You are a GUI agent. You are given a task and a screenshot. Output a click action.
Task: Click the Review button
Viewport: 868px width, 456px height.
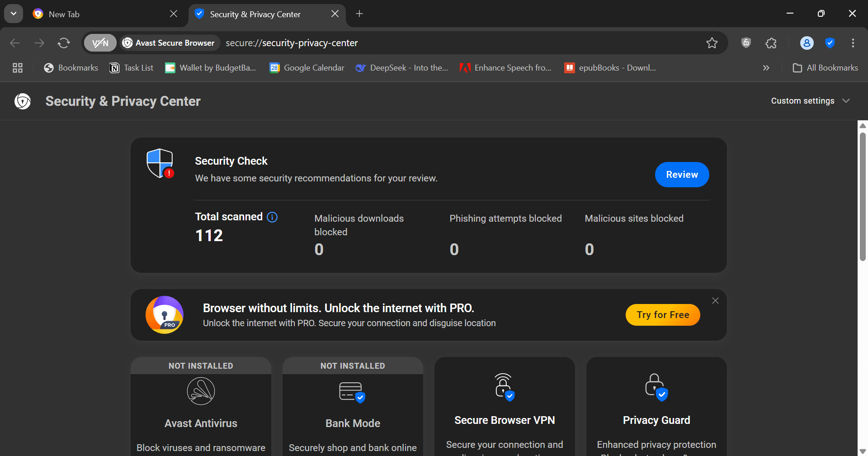(682, 175)
